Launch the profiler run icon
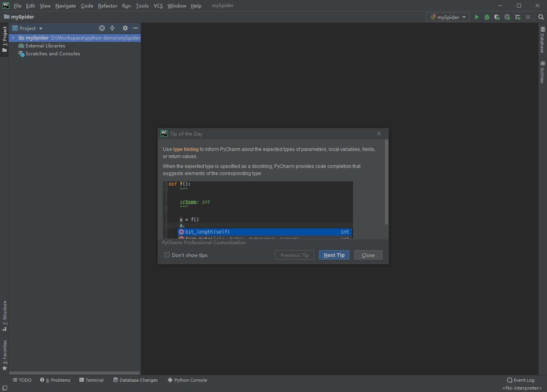The height and width of the screenshot is (392, 547). (507, 17)
